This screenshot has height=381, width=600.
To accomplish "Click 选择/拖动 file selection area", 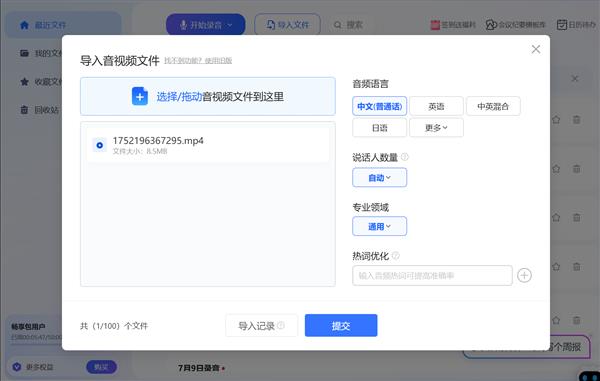I will pyautogui.click(x=208, y=96).
